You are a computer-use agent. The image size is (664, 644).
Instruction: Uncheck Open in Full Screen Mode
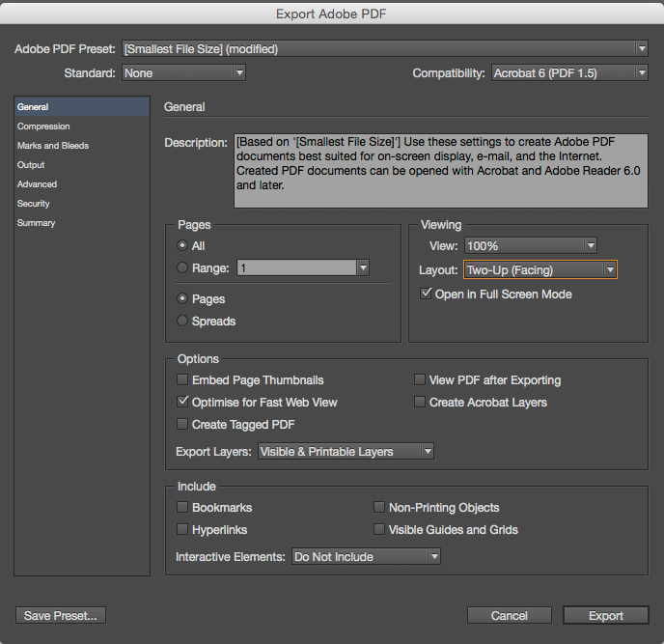pyautogui.click(x=426, y=294)
